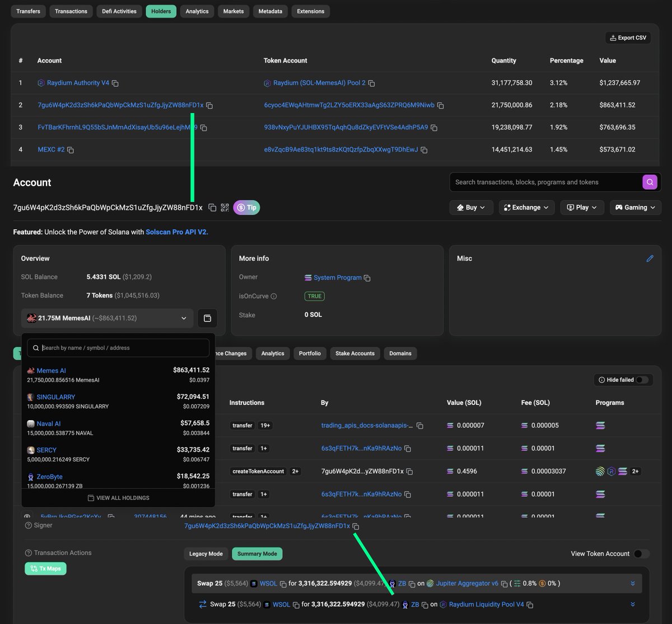672x624 pixels.
Task: Copy the WSOL token in Jupiter swap row
Action: [283, 584]
